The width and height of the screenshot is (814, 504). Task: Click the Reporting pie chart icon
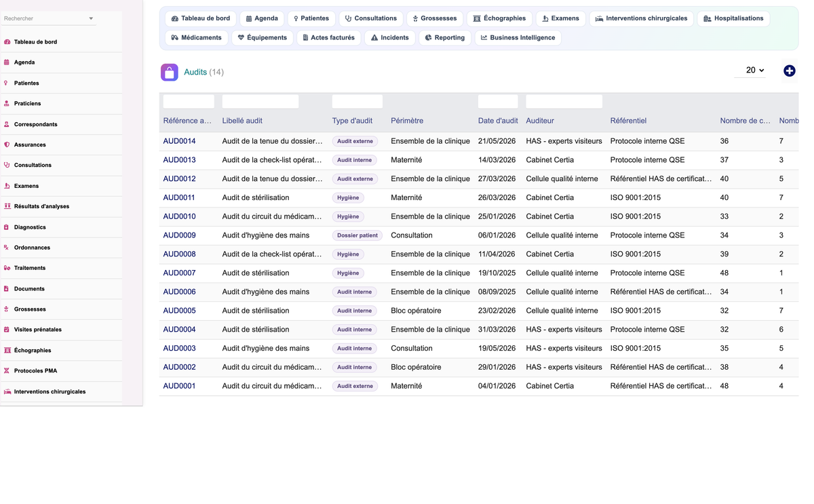428,38
